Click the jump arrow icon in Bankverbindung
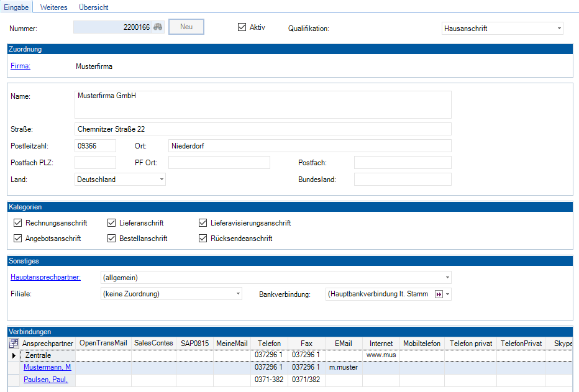 (x=439, y=294)
